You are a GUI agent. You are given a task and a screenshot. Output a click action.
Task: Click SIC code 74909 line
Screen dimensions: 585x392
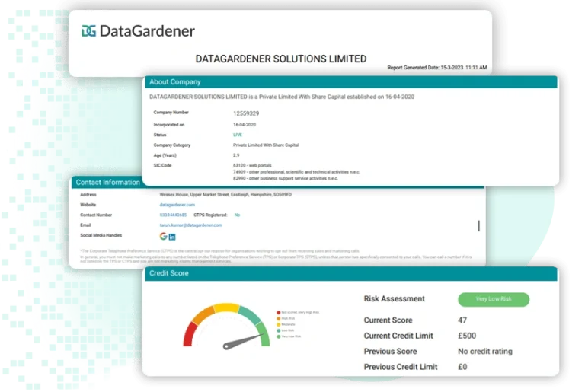(296, 172)
